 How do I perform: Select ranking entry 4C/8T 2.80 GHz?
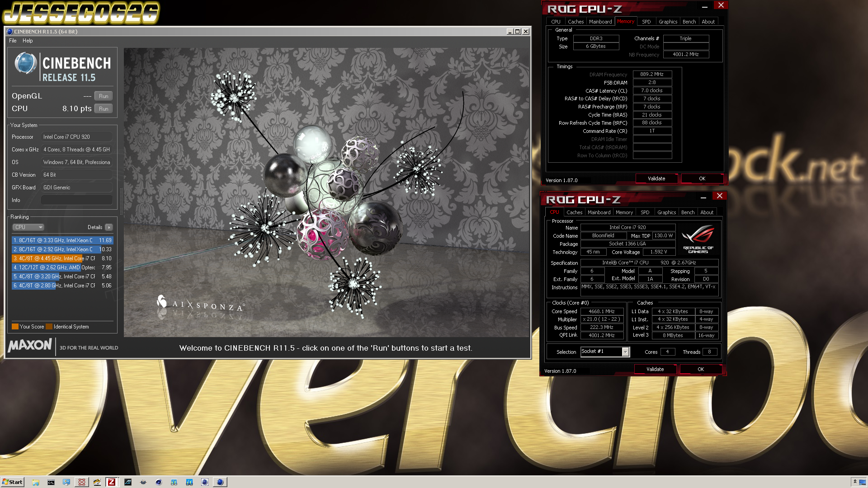pyautogui.click(x=62, y=286)
